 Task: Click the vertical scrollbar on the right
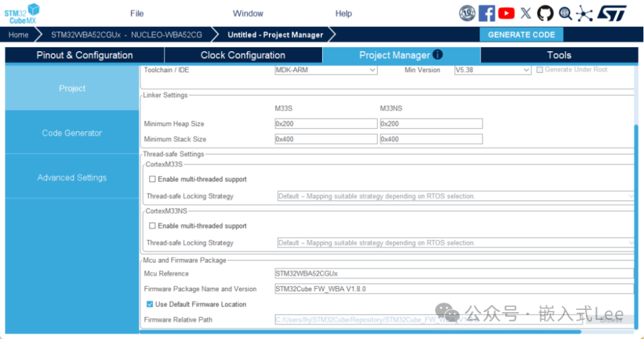point(636,226)
